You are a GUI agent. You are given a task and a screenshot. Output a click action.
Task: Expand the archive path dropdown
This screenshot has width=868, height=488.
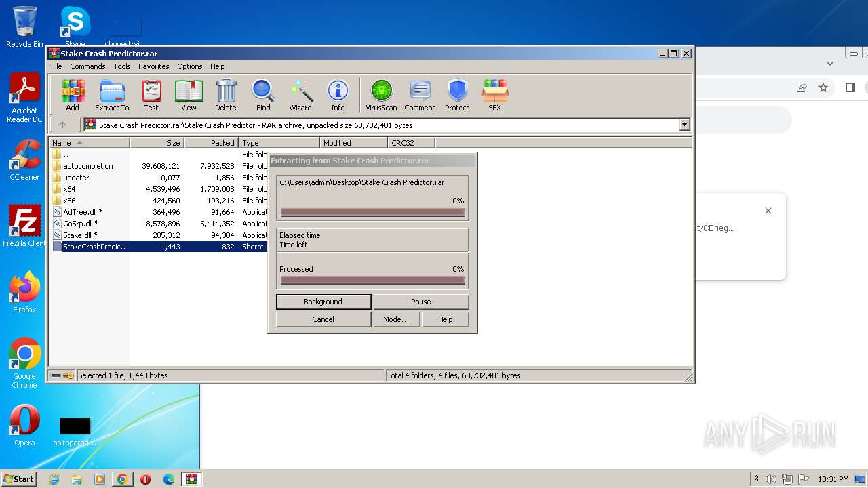click(x=684, y=125)
